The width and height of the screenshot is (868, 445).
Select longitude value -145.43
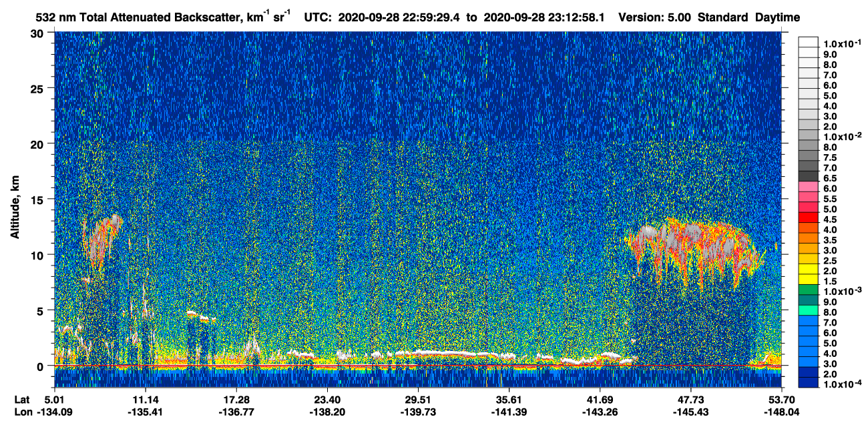click(690, 412)
